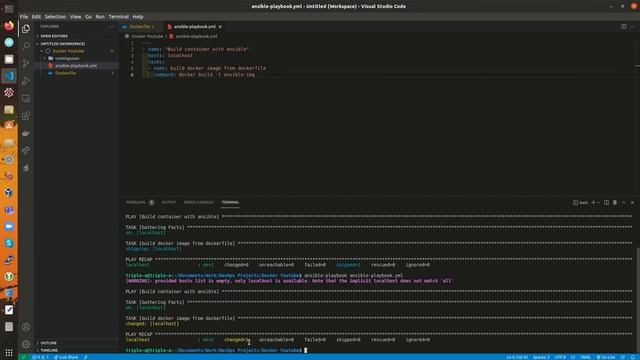Open the Manage gear icon
The height and width of the screenshot is (360, 640).
click(26, 344)
